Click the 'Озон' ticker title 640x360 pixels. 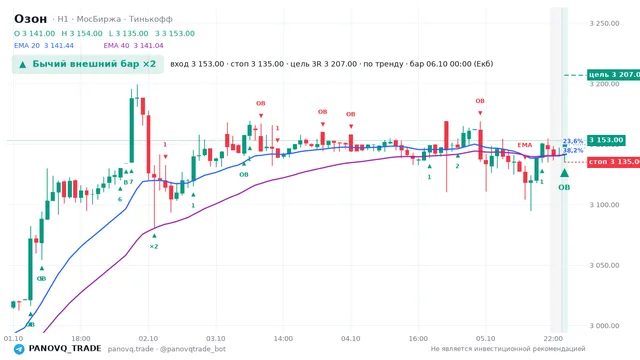point(31,19)
